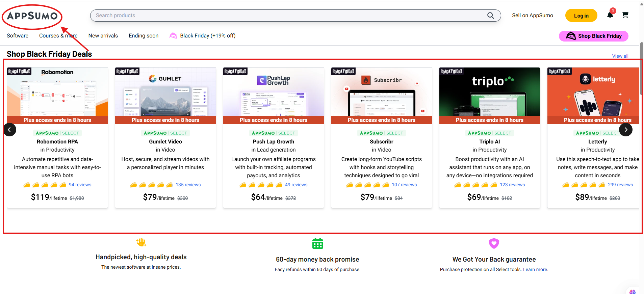Screen dimensions: 644x294
Task: Click the calendar icon above money back promise
Action: point(317,243)
